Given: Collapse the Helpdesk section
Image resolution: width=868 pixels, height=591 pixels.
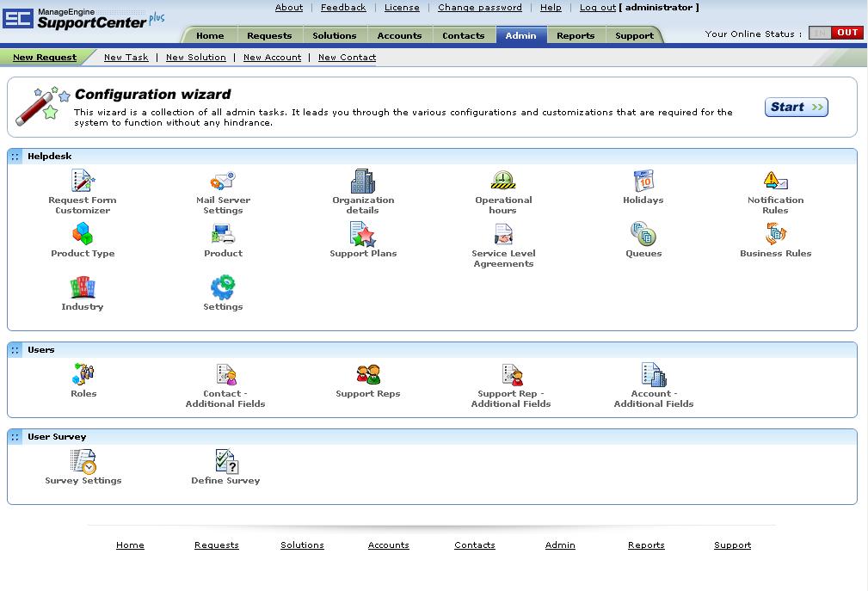Looking at the screenshot, I should [x=15, y=157].
